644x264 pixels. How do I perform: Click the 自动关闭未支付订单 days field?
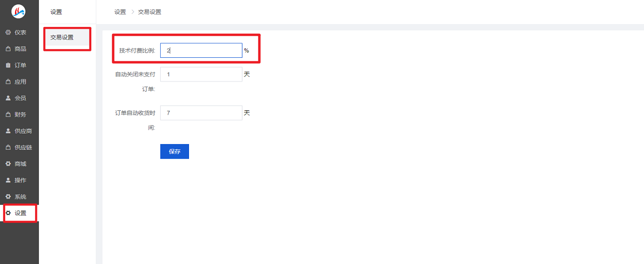201,74
